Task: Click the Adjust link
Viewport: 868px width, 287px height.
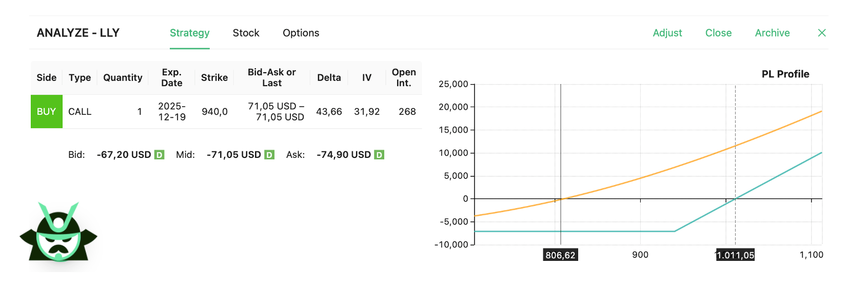Action: click(x=667, y=33)
